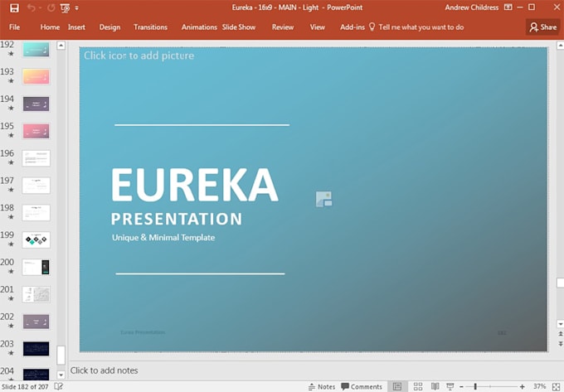Switch to Reading View icon
564x392 pixels.
pyautogui.click(x=435, y=386)
